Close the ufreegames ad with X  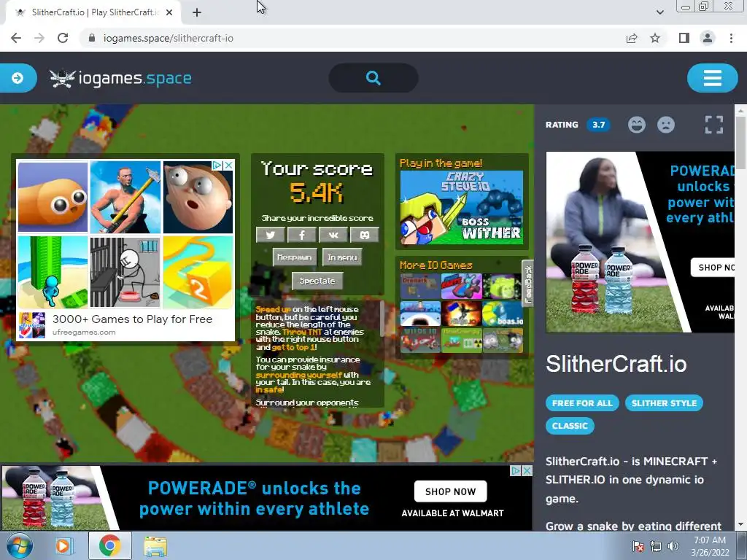[x=229, y=166]
